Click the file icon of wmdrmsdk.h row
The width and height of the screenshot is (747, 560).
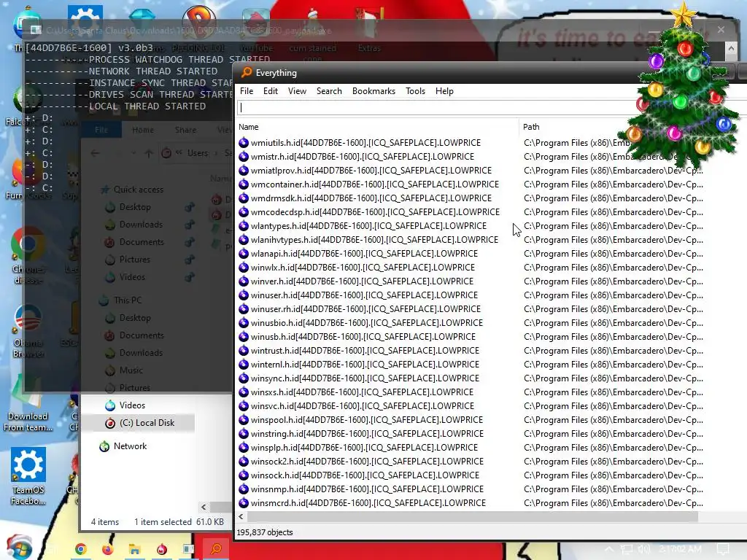[244, 198]
